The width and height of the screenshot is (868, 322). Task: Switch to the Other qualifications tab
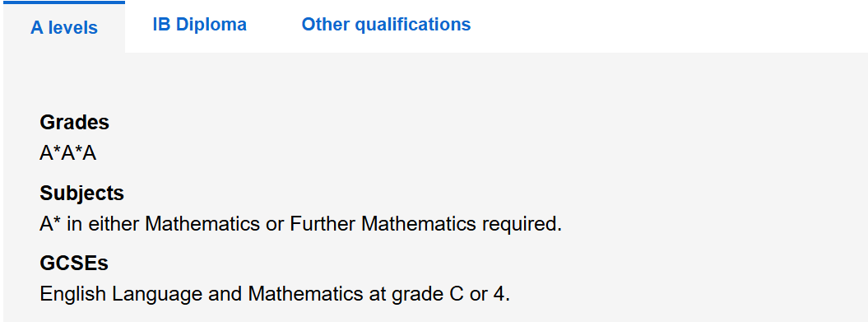pos(386,25)
